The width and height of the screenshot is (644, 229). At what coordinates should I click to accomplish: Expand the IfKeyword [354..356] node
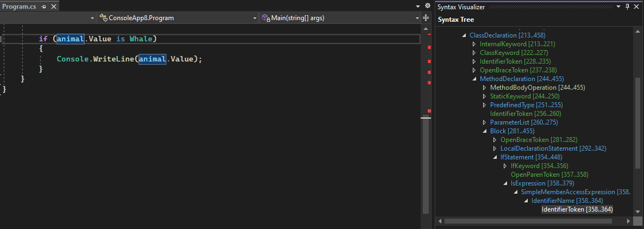pyautogui.click(x=505, y=166)
